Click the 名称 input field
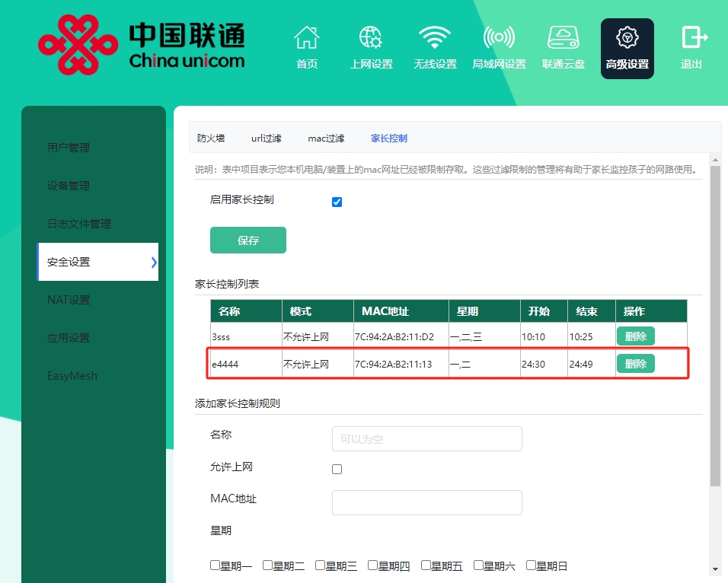 tap(426, 438)
